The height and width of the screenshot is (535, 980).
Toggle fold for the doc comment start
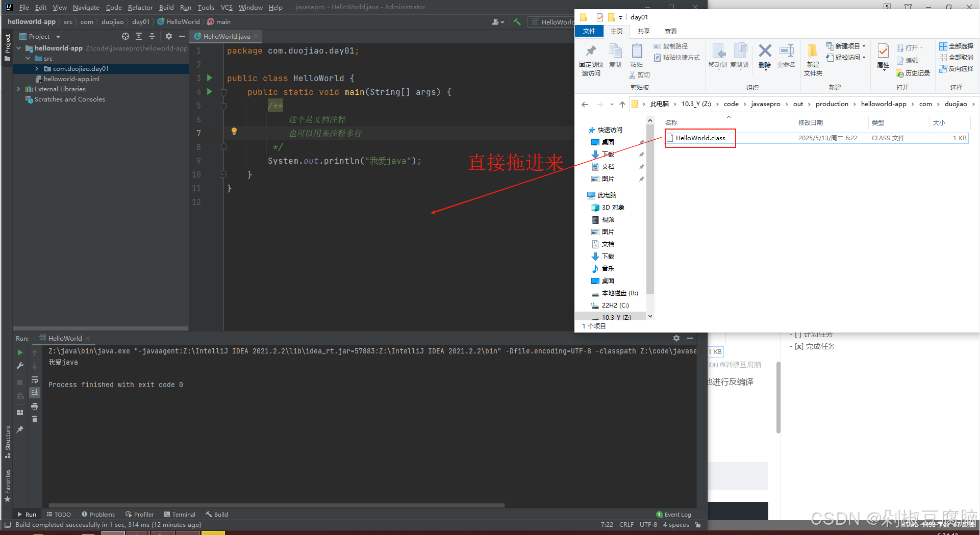click(223, 106)
